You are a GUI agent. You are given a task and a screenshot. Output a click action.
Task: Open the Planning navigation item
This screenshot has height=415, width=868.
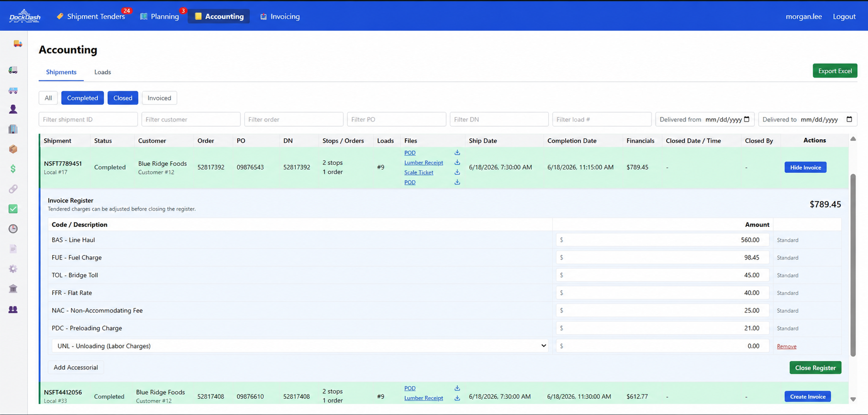pyautogui.click(x=159, y=16)
